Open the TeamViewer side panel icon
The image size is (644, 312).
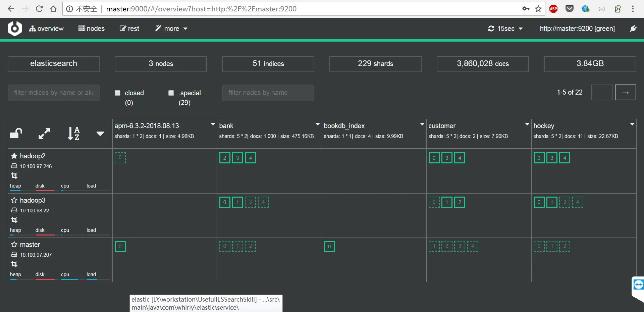(x=638, y=285)
